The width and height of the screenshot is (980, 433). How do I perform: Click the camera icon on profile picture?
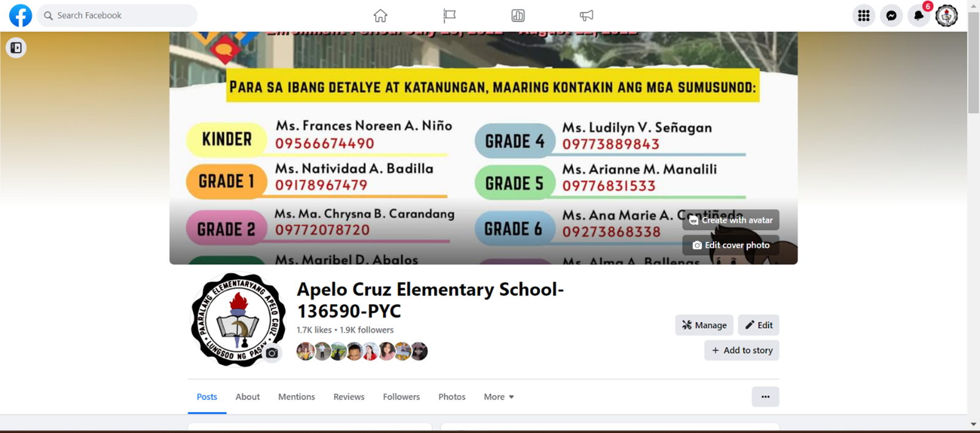pyautogui.click(x=272, y=353)
